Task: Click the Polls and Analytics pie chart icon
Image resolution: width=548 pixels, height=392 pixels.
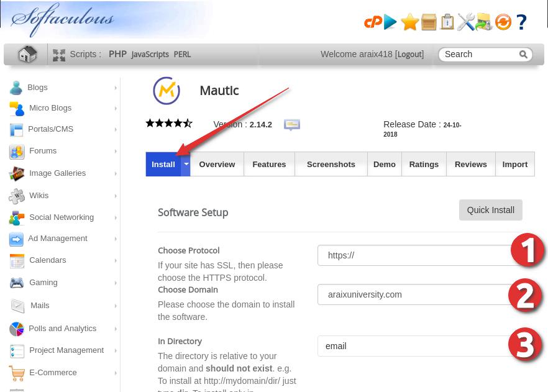Action: (x=16, y=329)
